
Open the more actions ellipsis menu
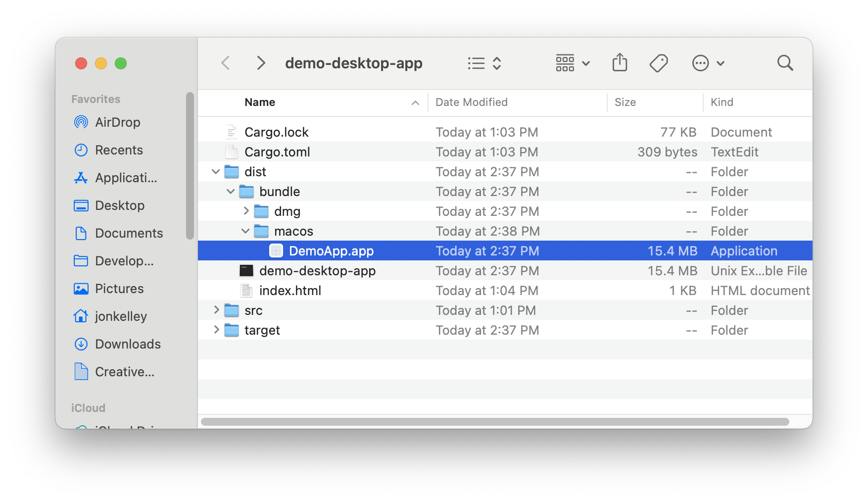(700, 63)
